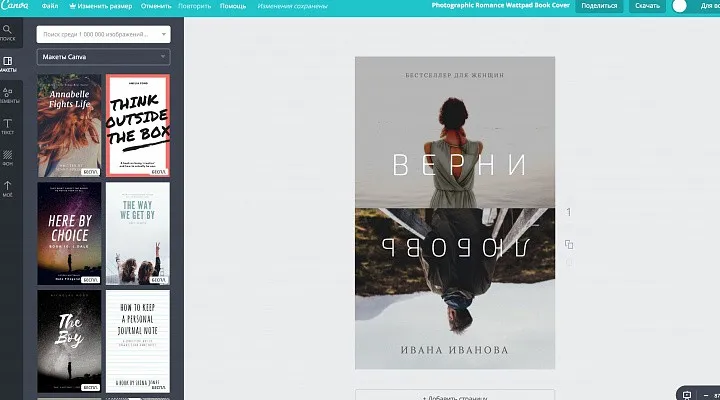Click the presentation mode icon at bottom right
Viewport: 720px width, 400px height.
[686, 393]
